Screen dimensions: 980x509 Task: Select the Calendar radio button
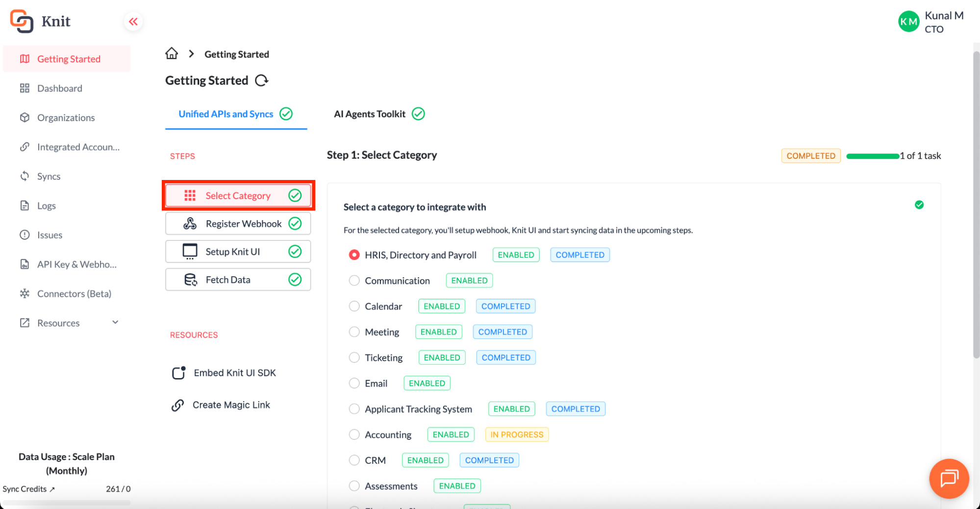pos(354,306)
